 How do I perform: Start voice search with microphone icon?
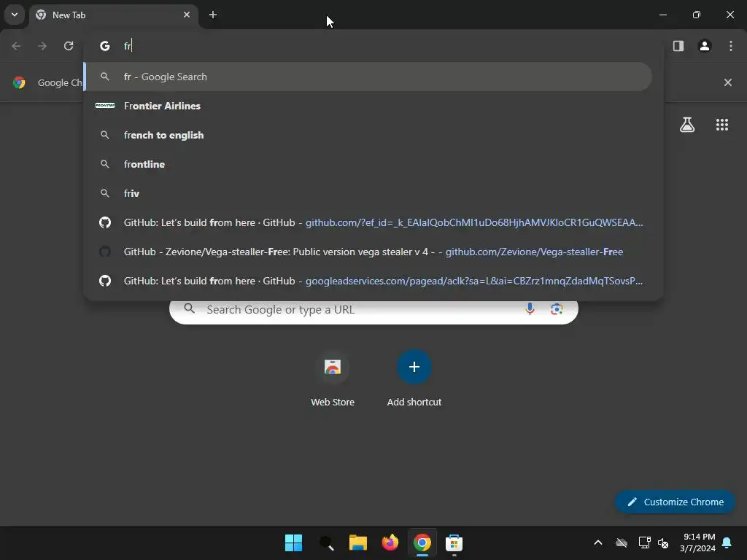coord(530,309)
